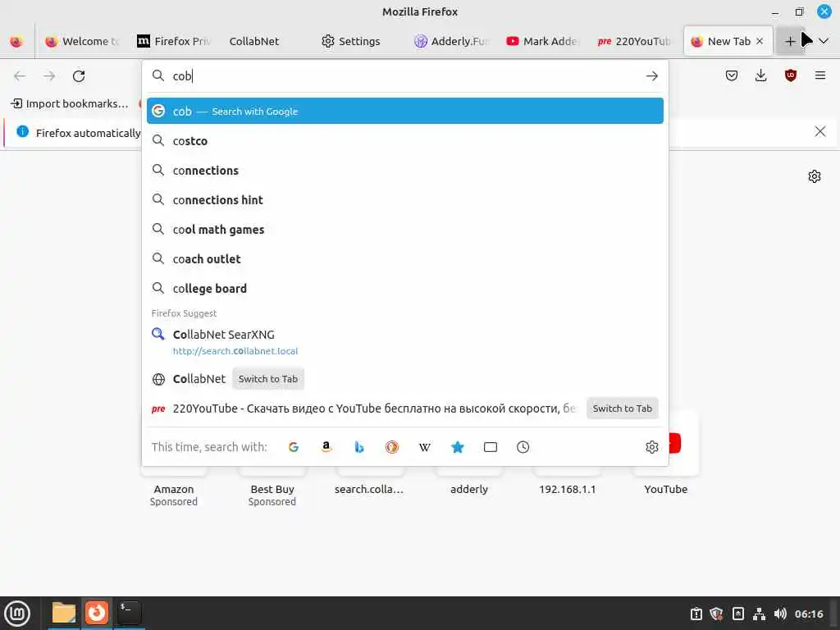The image size is (840, 630).
Task: Select the Firefox taskbar window button
Action: tap(97, 613)
